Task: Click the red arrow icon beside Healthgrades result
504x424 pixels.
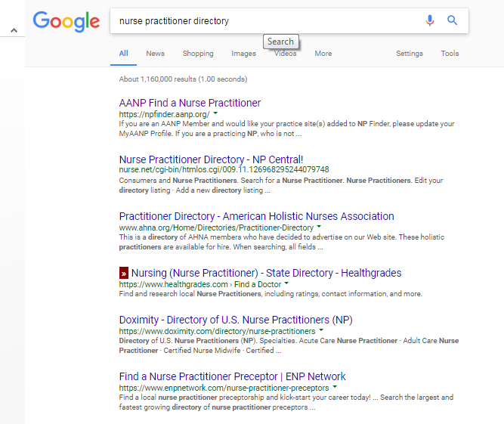Action: point(124,273)
